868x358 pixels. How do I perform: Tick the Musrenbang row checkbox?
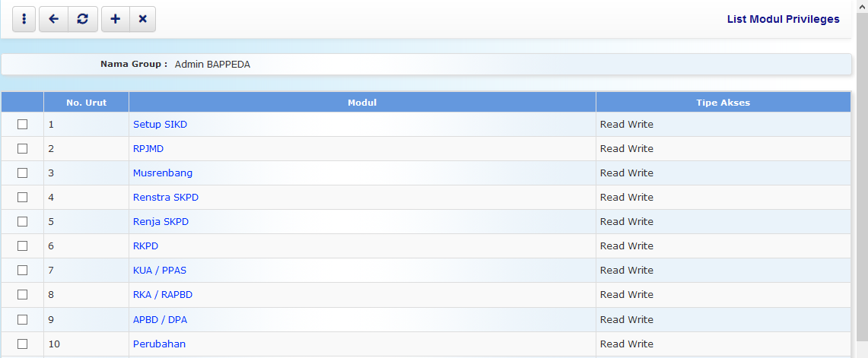22,173
